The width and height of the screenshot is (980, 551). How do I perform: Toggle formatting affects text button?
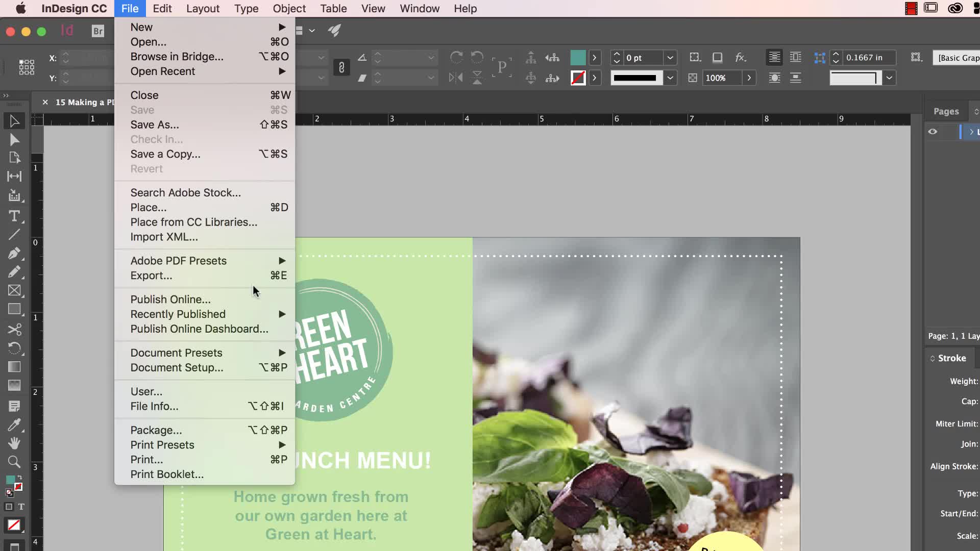point(21,507)
